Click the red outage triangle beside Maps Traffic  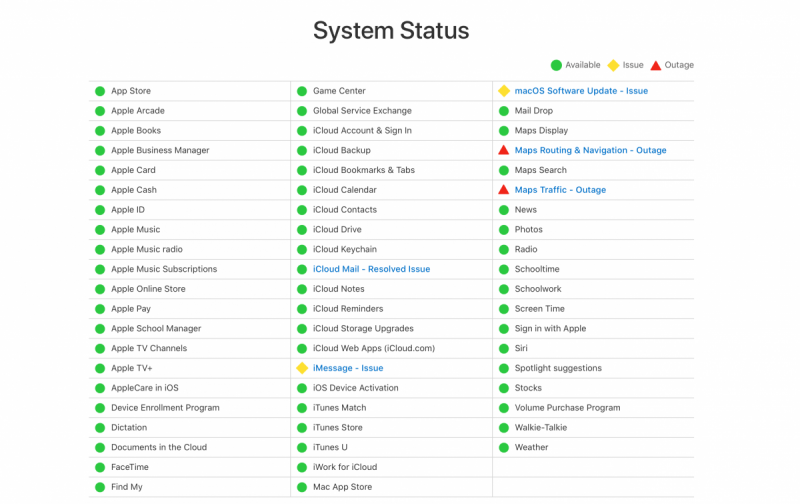pyautogui.click(x=504, y=190)
